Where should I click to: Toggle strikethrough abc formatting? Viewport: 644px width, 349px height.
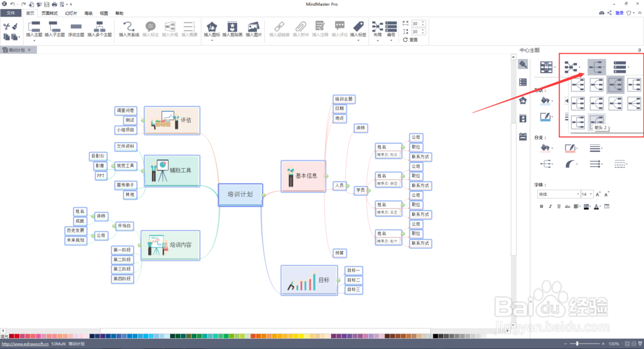567,207
